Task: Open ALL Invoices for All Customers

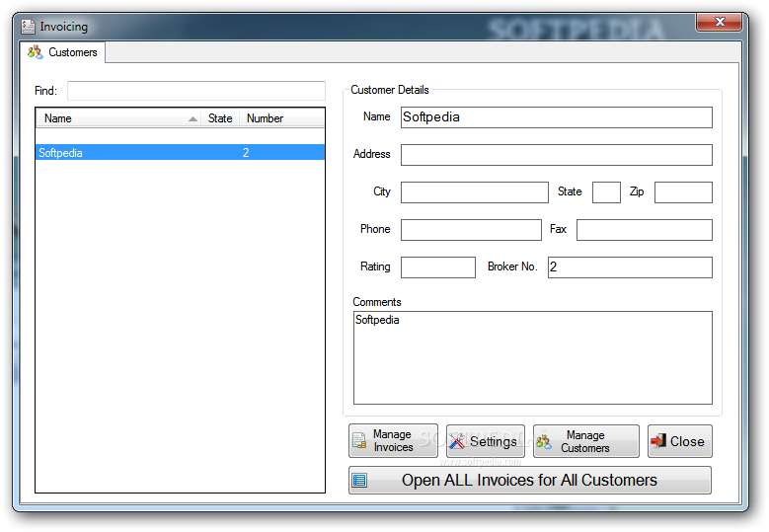Action: (530, 480)
